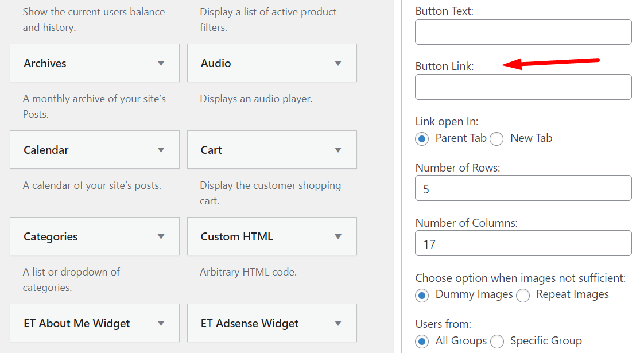Image resolution: width=644 pixels, height=353 pixels.
Task: Click the Custom HTML widget title
Action: 236,236
